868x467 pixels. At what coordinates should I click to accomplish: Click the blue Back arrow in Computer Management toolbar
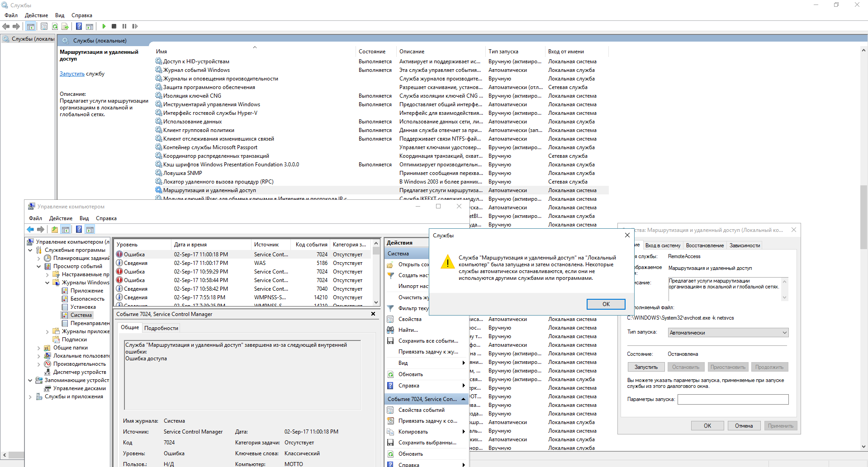30,229
